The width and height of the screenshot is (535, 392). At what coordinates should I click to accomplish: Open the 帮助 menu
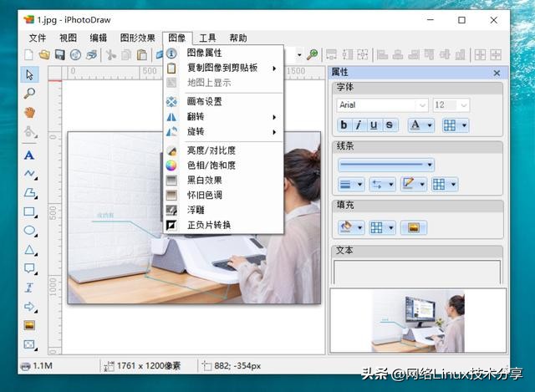[237, 38]
